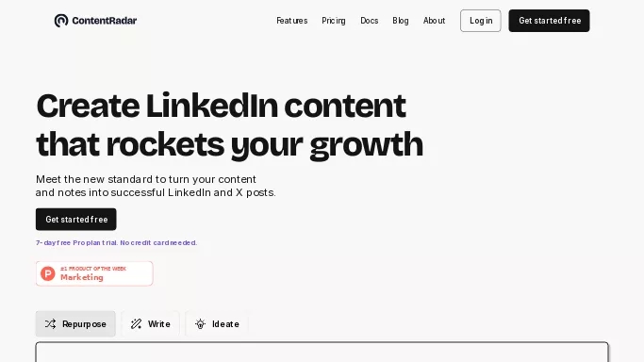Click the Ideate lightbulb icon

[200, 324]
